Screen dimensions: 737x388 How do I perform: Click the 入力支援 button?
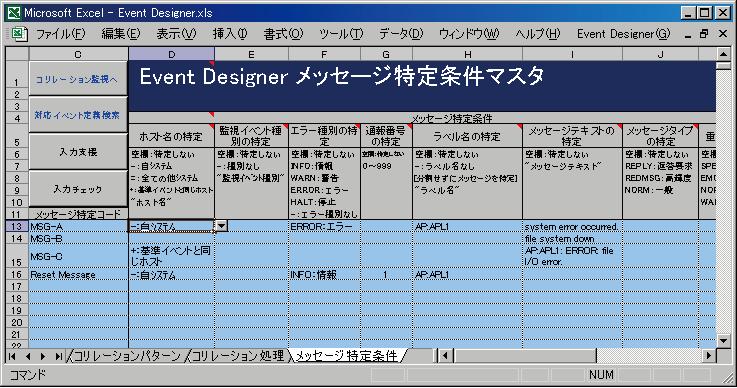[78, 151]
